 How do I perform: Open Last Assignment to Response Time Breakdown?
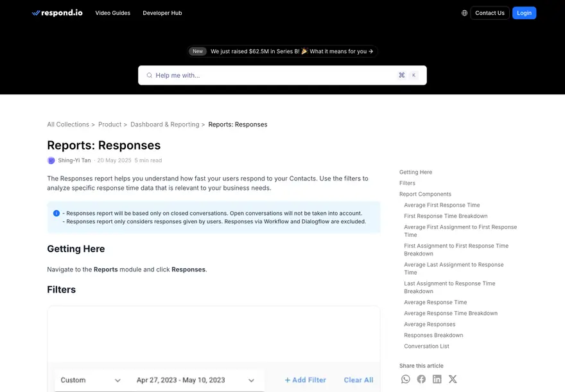coord(449,287)
